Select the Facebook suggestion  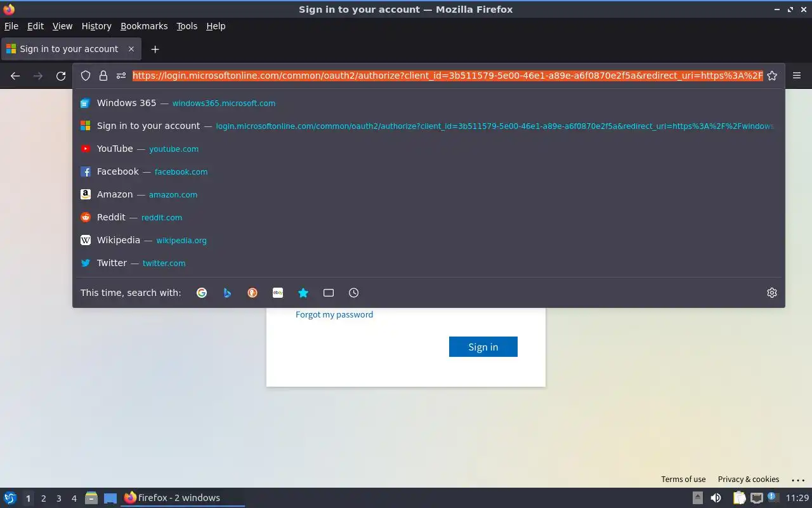429,171
